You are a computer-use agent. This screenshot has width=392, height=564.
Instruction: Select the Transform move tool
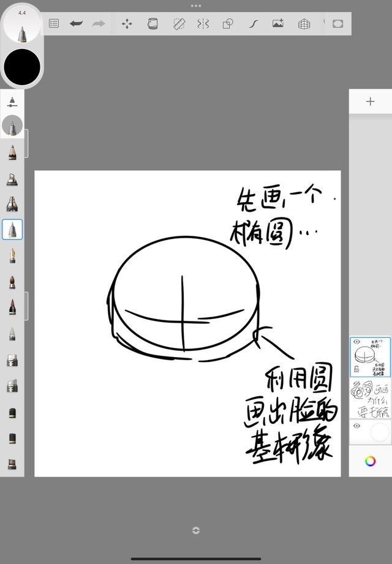coord(127,24)
